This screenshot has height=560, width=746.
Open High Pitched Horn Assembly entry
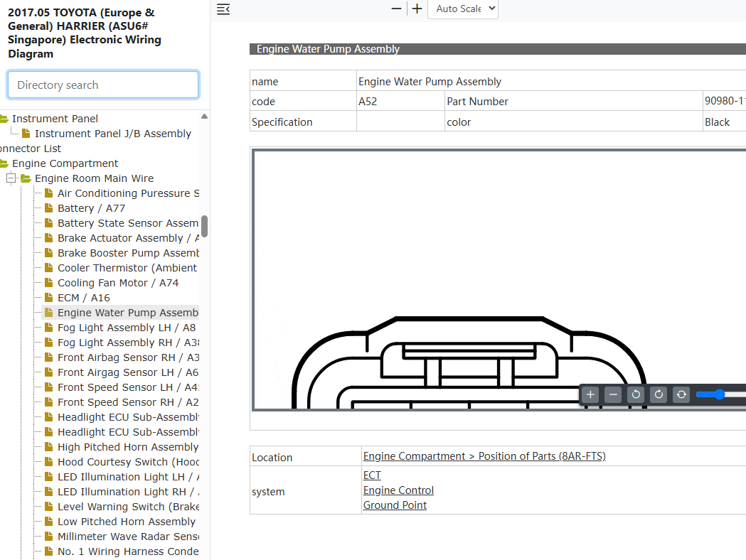[x=128, y=447]
